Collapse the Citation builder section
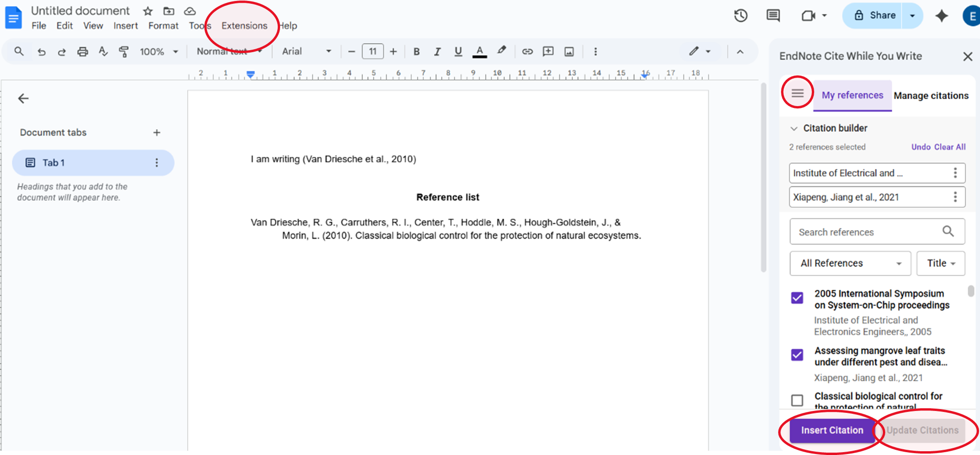This screenshot has height=455, width=980. coord(794,128)
